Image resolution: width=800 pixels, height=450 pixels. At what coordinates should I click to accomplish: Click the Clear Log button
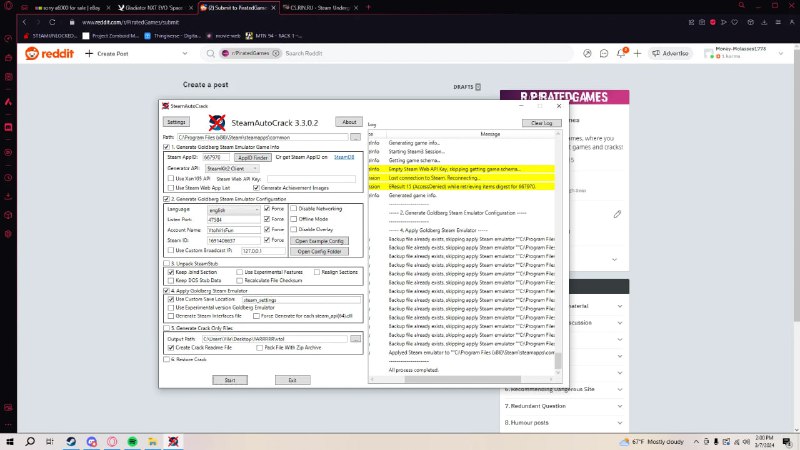click(x=541, y=122)
